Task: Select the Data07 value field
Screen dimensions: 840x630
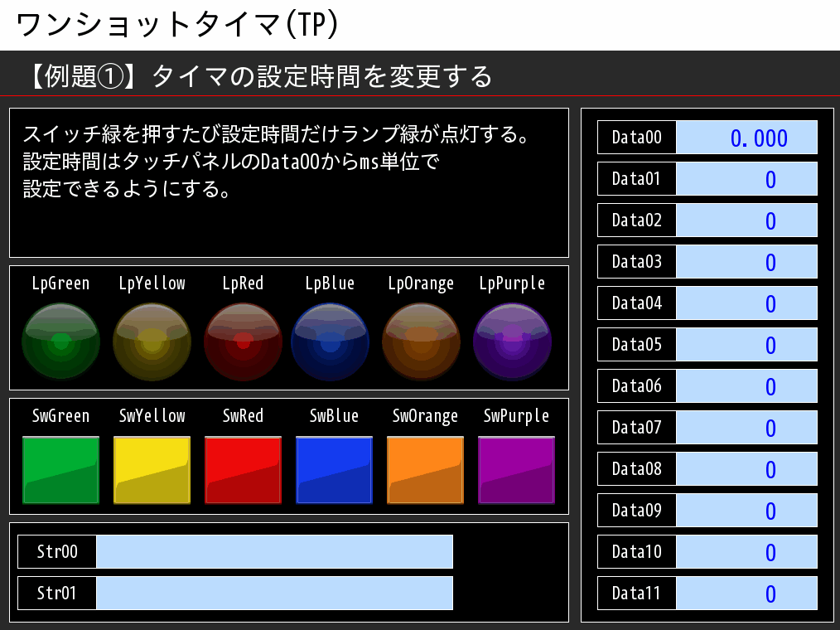Action: [746, 428]
